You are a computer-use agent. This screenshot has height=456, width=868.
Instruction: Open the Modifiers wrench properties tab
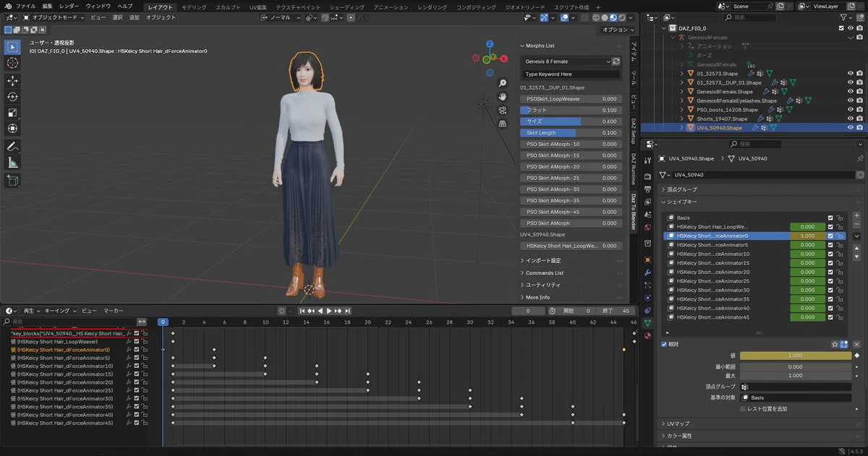pyautogui.click(x=647, y=272)
